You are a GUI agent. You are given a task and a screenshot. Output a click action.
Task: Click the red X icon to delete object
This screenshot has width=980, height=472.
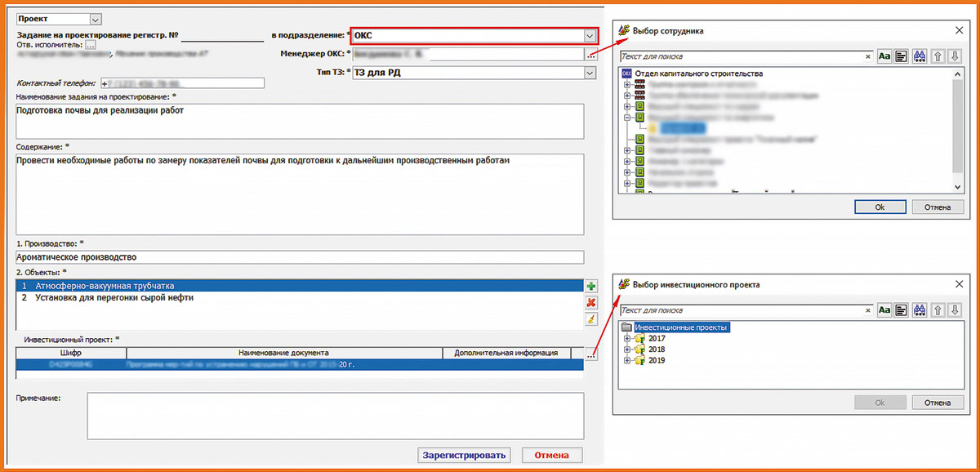[x=590, y=303]
